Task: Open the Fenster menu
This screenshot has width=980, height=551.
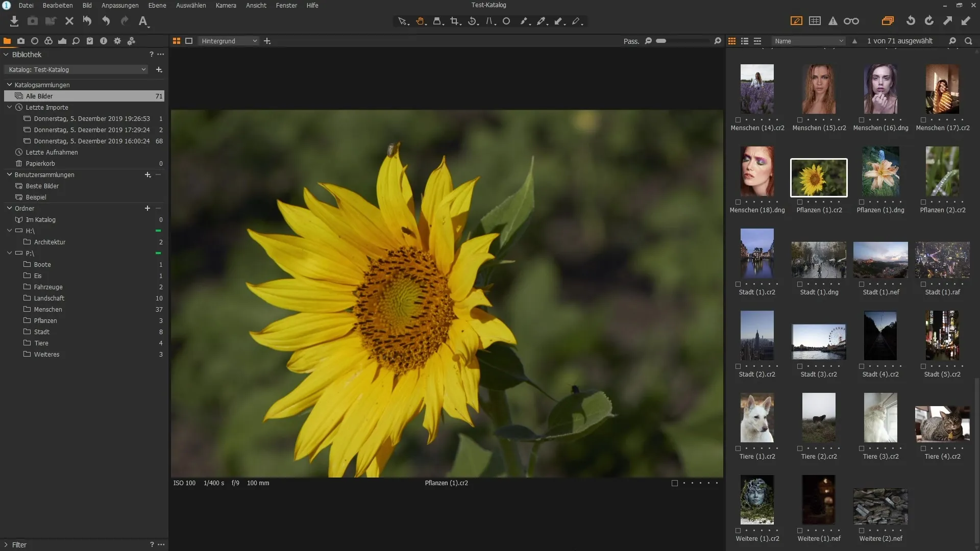Action: [x=286, y=5]
